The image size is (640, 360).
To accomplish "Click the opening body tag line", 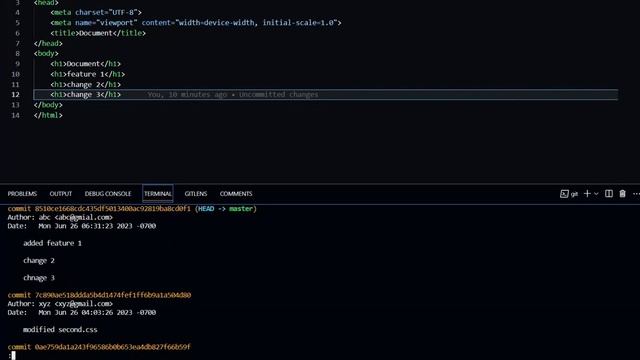I will [x=46, y=53].
